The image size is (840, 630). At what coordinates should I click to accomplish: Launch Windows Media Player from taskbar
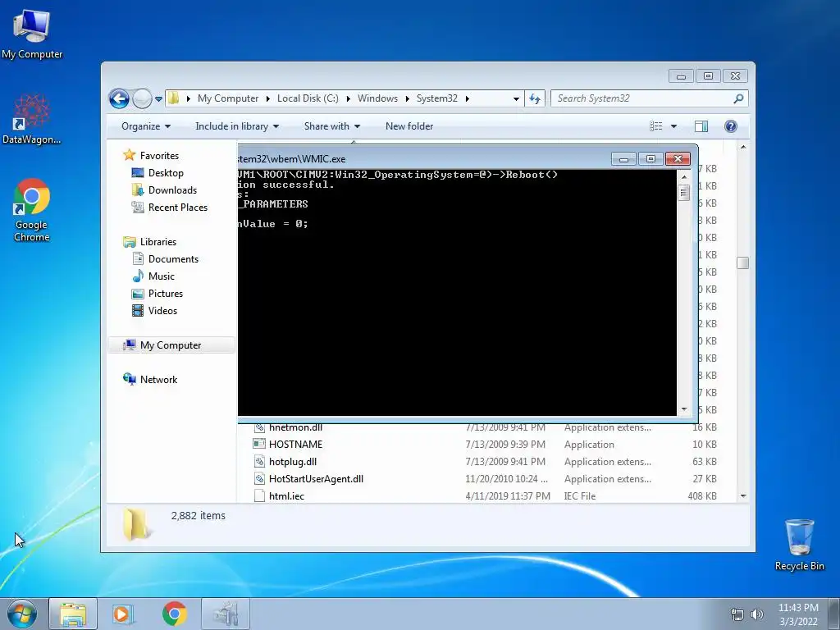click(x=123, y=614)
